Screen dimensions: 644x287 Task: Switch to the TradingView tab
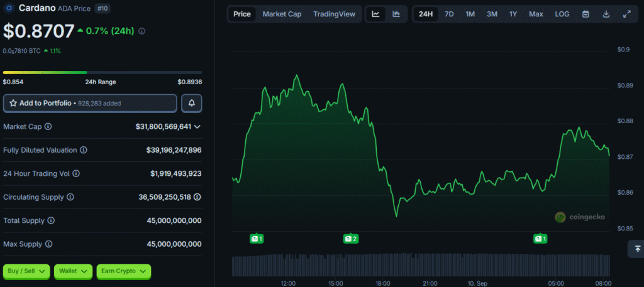point(335,14)
